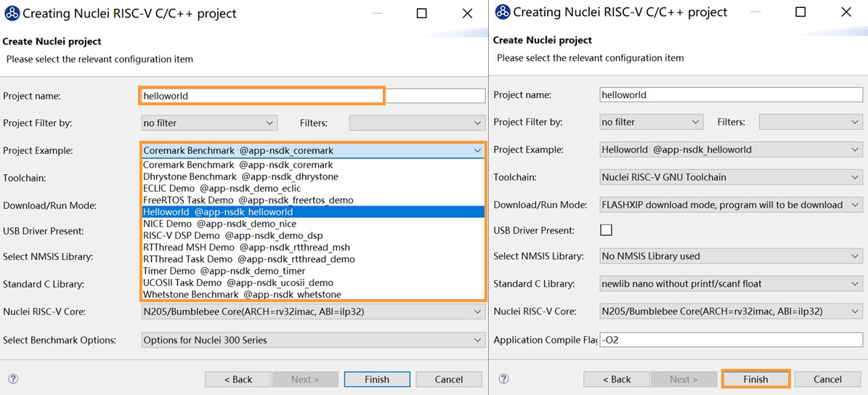Enable the USB Driver Present checkbox
Screen dimensions: 868x395
tap(607, 230)
